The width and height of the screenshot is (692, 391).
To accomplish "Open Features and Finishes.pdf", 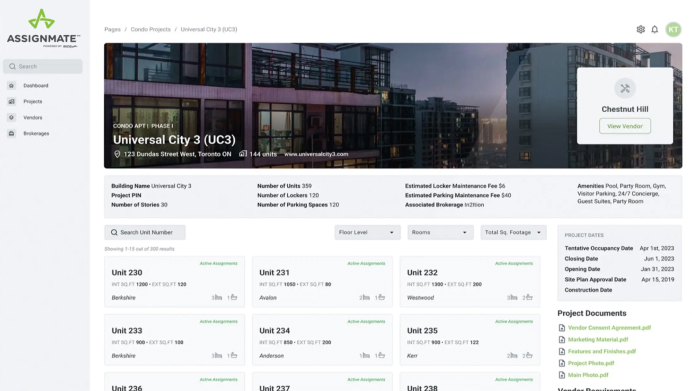I will (x=602, y=352).
